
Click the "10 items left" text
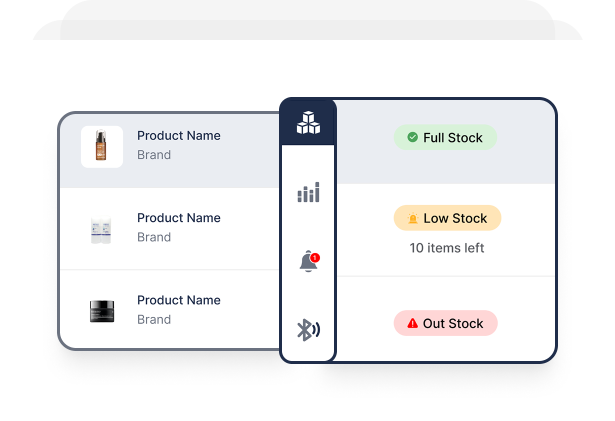point(447,248)
